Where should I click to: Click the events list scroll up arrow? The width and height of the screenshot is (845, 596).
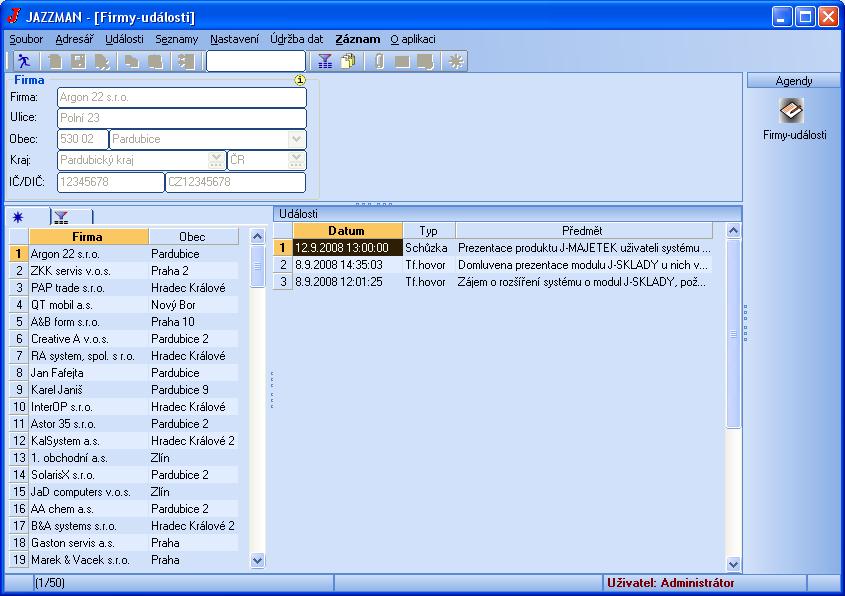[733, 231]
